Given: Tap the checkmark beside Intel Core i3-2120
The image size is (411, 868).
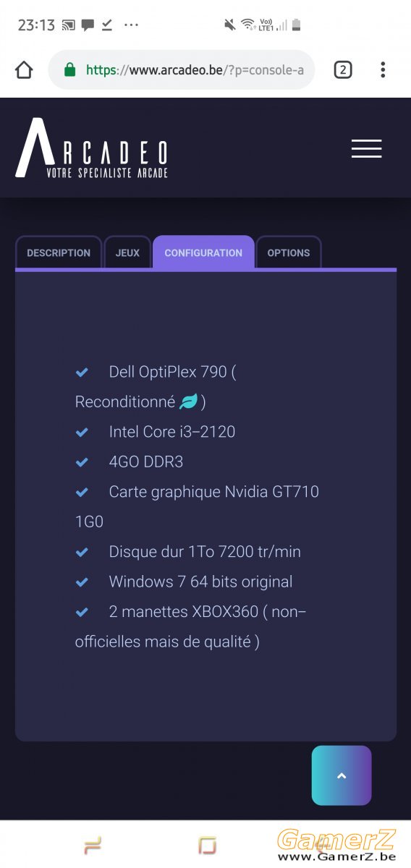Looking at the screenshot, I should pyautogui.click(x=82, y=432).
